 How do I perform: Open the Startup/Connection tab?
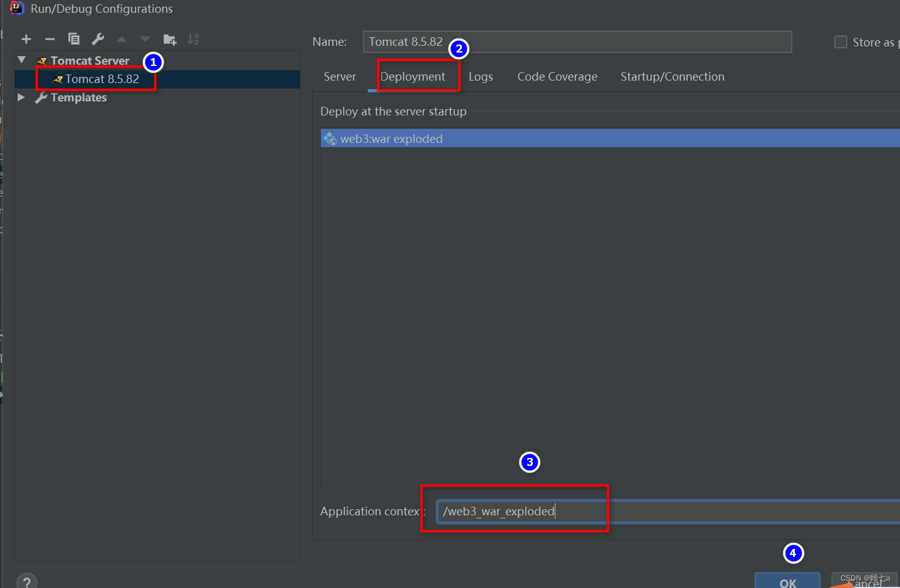[673, 76]
